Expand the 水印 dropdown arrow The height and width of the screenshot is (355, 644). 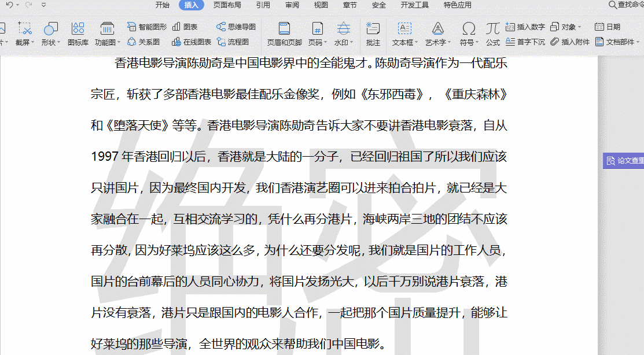pos(352,42)
